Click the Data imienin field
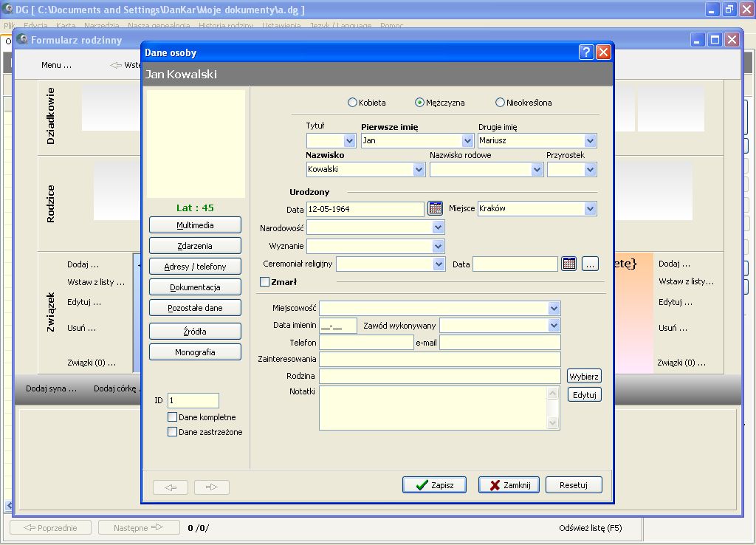The width and height of the screenshot is (756, 545). click(338, 326)
